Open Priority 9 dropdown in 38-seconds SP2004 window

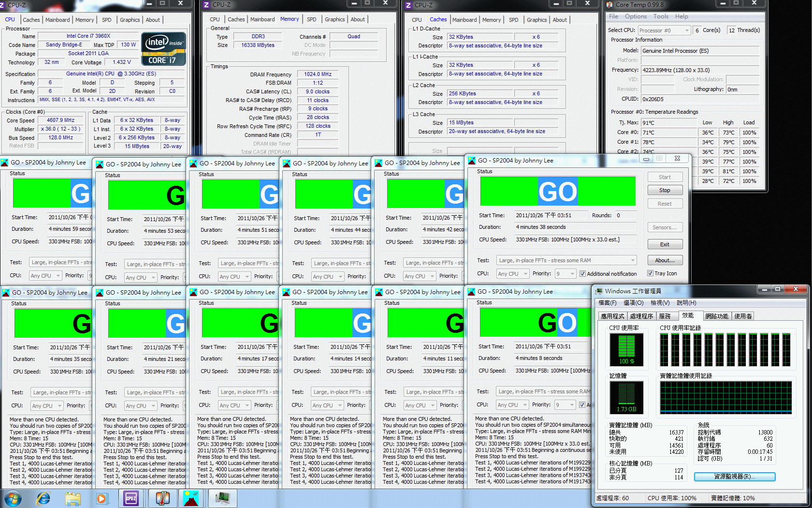click(x=565, y=274)
